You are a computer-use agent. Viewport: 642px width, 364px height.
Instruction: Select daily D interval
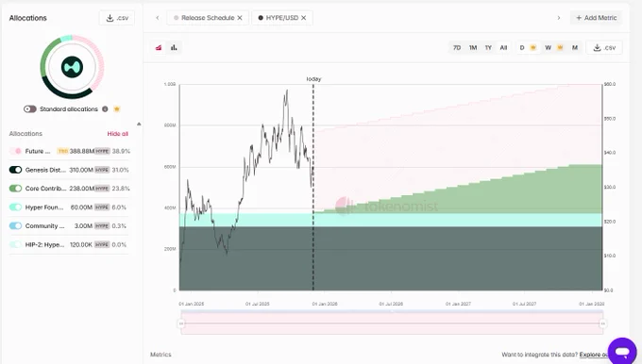[x=522, y=48]
